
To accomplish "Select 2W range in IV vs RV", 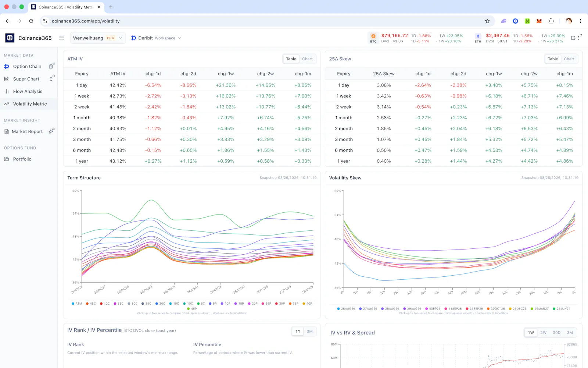I will click(543, 333).
